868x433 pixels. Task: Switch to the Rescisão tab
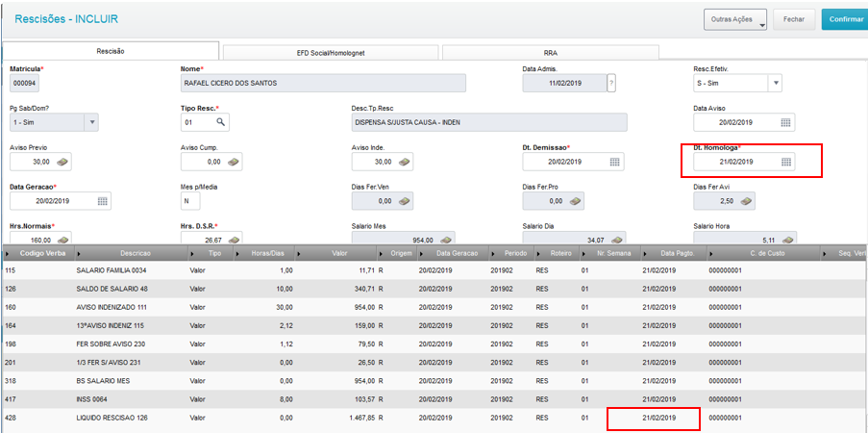pyautogui.click(x=111, y=51)
